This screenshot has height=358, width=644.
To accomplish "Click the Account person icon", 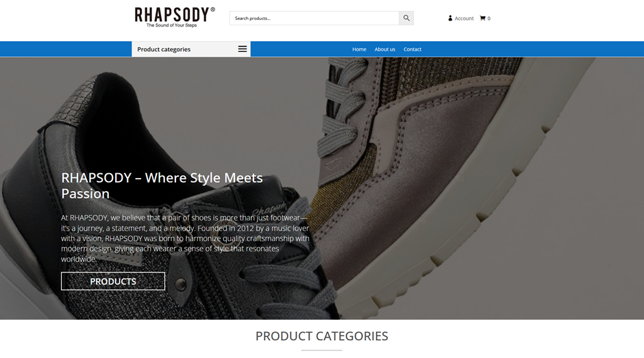I will coord(450,18).
